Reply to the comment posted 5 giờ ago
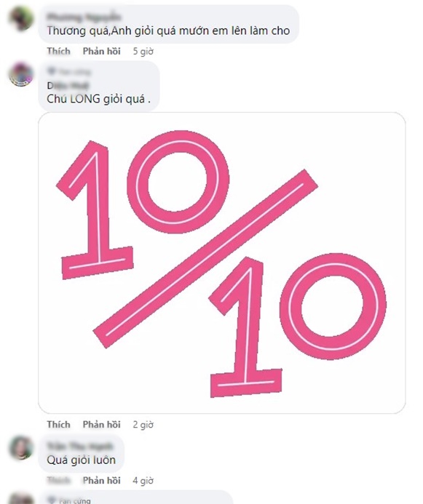This screenshot has width=423, height=504. 102,51
